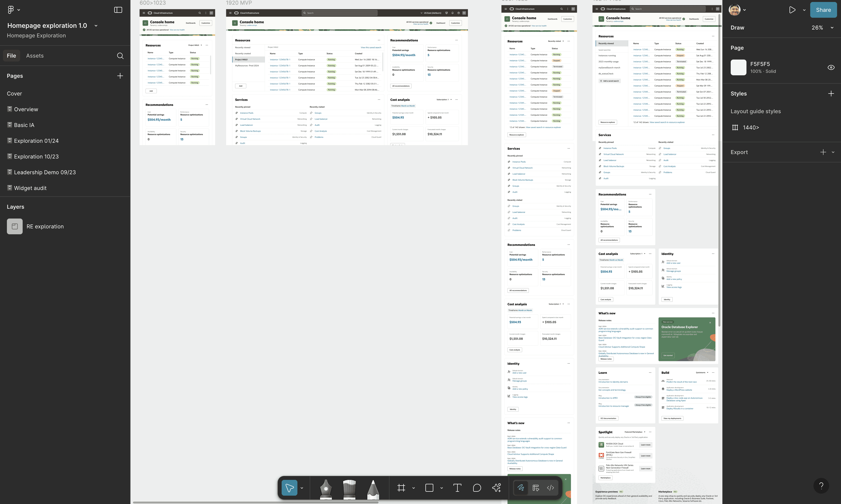Switch to Dev Mode code toggle
The width and height of the screenshot is (841, 504).
pyautogui.click(x=550, y=488)
